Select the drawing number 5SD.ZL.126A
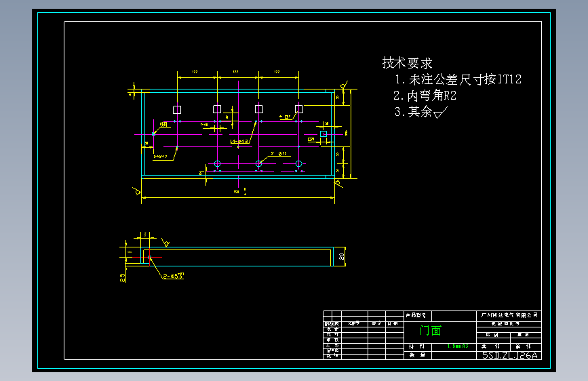The image size is (588, 381). coord(509,355)
